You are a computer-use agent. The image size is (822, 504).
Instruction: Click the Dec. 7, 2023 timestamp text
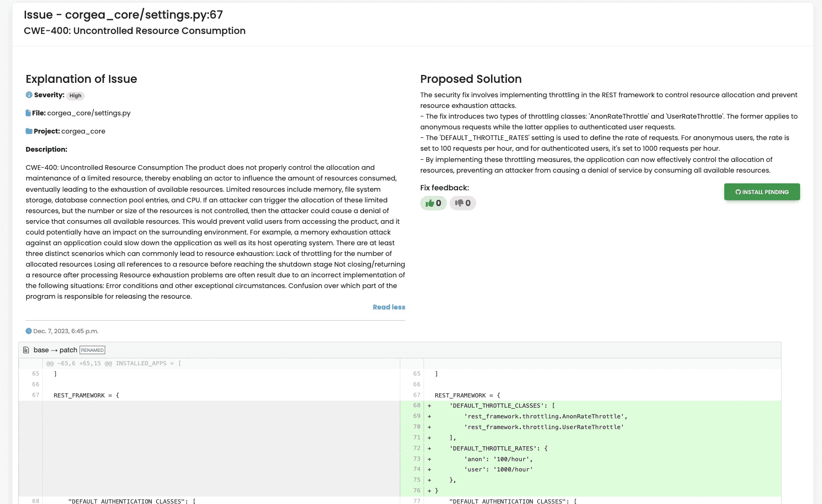click(x=66, y=331)
